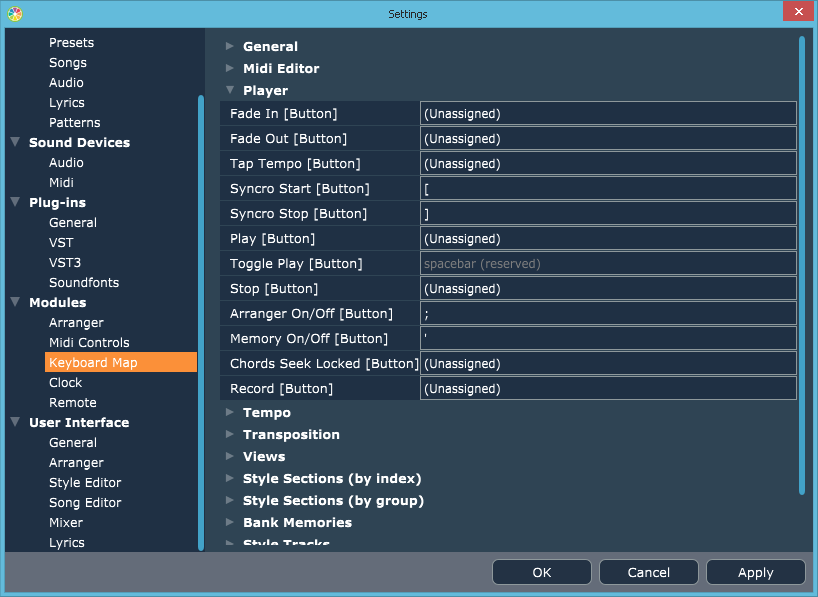Click the right settings panel scrollbar
Viewport: 818px width, 597px height.
tap(802, 265)
